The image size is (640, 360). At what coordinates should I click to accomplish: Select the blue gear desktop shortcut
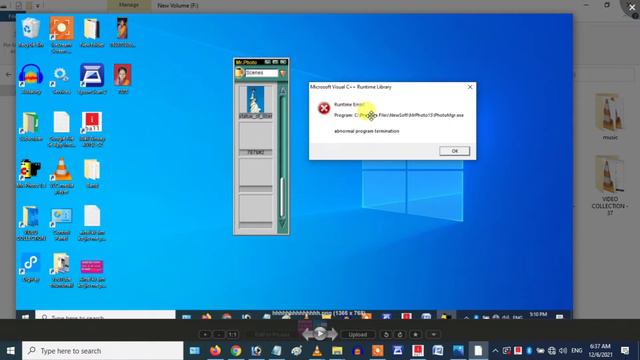click(x=61, y=80)
